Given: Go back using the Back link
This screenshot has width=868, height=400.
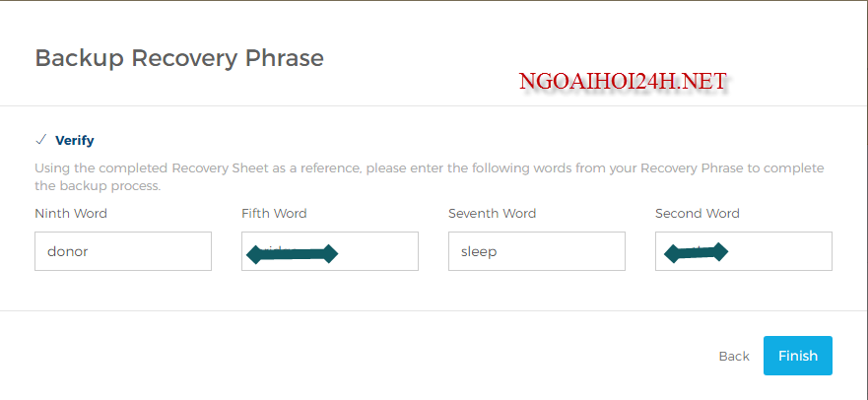Looking at the screenshot, I should [734, 357].
